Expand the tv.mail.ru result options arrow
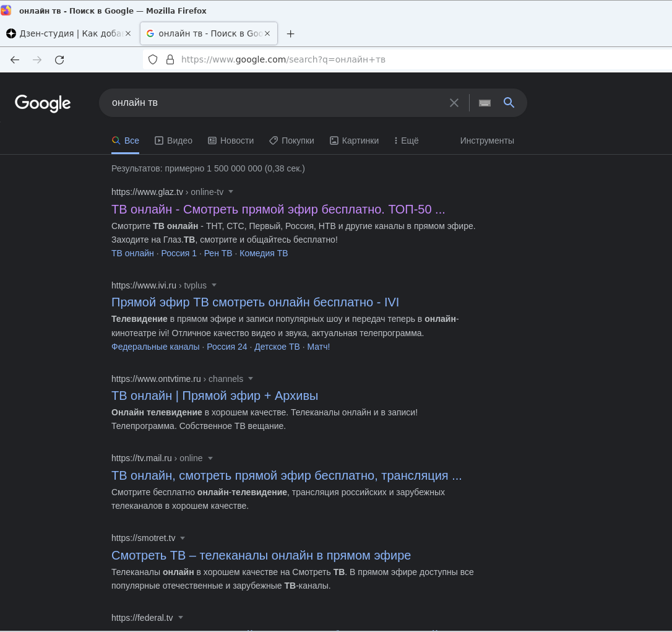This screenshot has height=632, width=672. pos(210,458)
